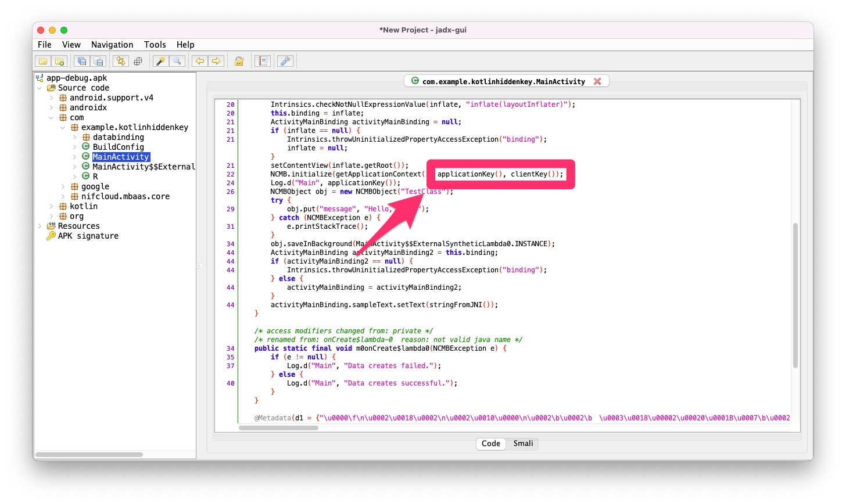
Task: Open the log viewer notebook icon
Action: (263, 61)
